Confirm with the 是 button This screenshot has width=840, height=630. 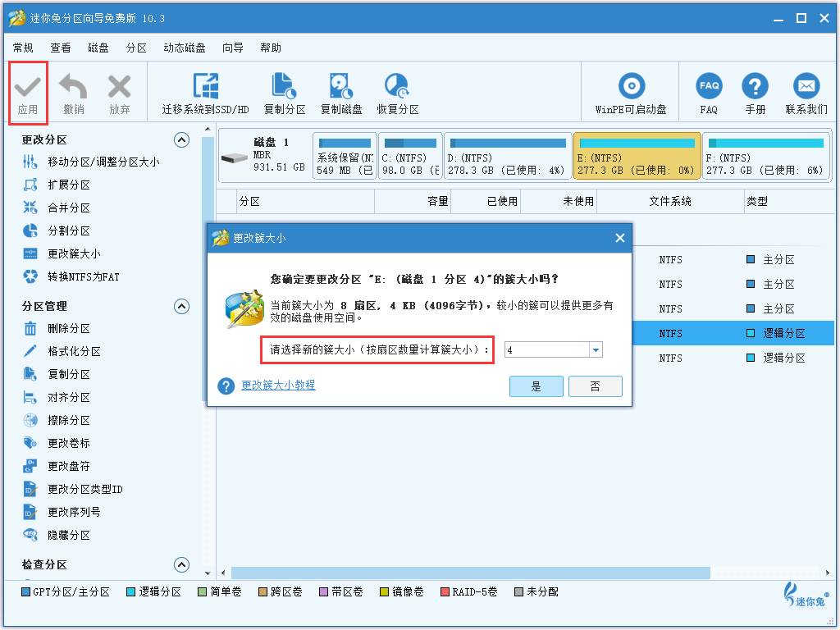click(x=536, y=386)
